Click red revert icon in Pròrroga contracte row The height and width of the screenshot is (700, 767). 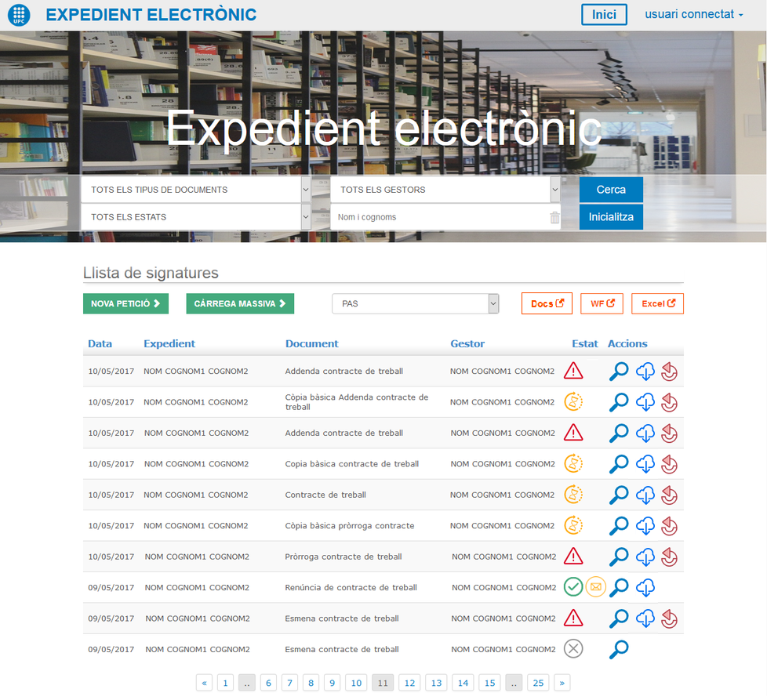pyautogui.click(x=669, y=557)
